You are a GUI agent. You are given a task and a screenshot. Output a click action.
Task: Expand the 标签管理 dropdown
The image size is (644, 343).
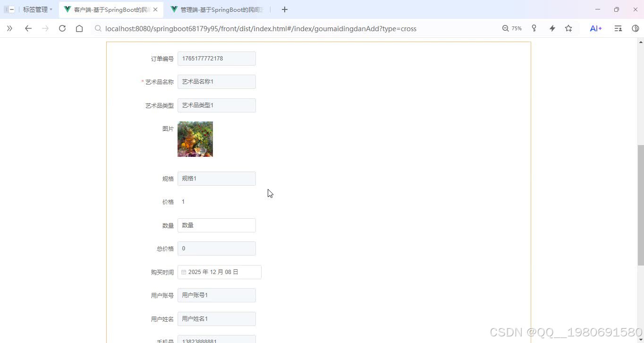38,9
